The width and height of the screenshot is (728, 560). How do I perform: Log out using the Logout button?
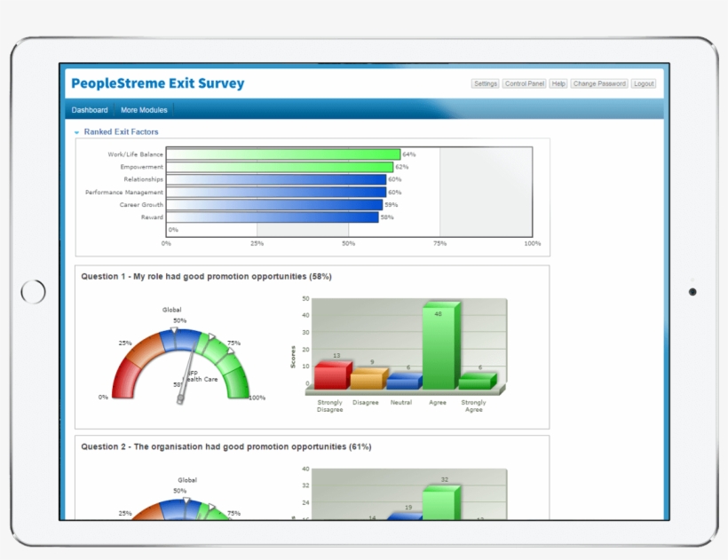[x=643, y=83]
